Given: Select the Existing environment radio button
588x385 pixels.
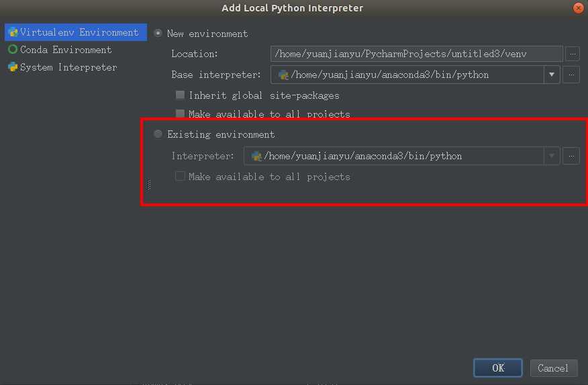Looking at the screenshot, I should 158,134.
